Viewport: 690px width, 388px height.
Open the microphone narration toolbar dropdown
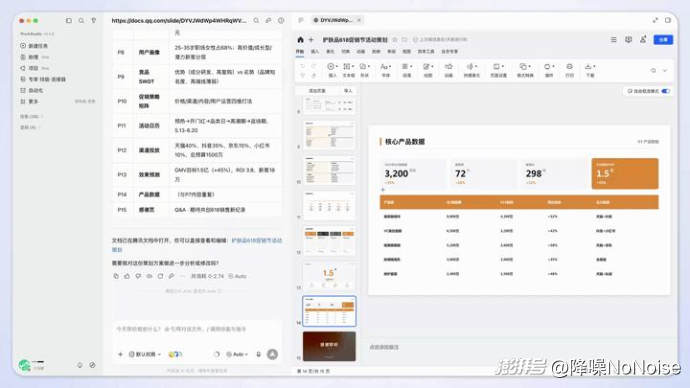click(x=471, y=70)
